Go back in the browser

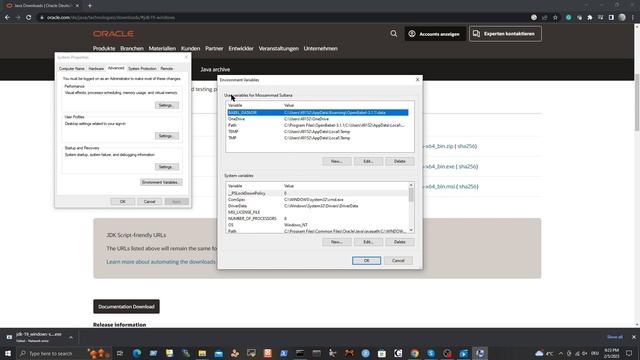pos(7,18)
